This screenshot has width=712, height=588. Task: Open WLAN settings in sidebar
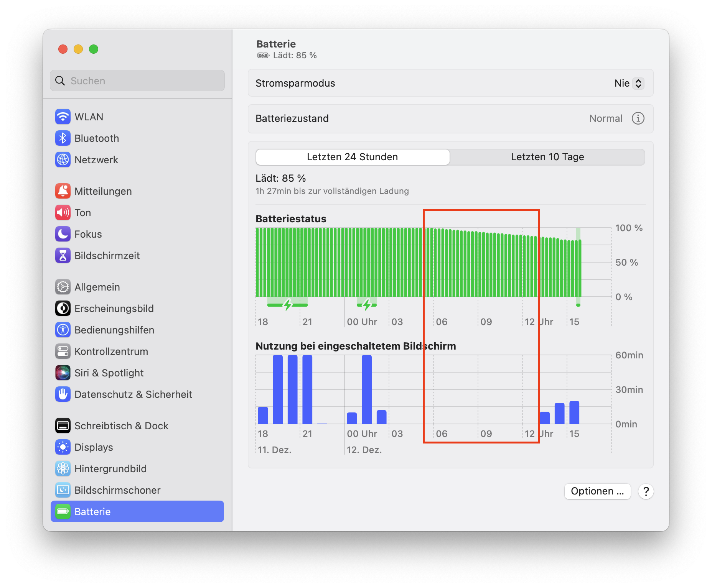pyautogui.click(x=89, y=117)
